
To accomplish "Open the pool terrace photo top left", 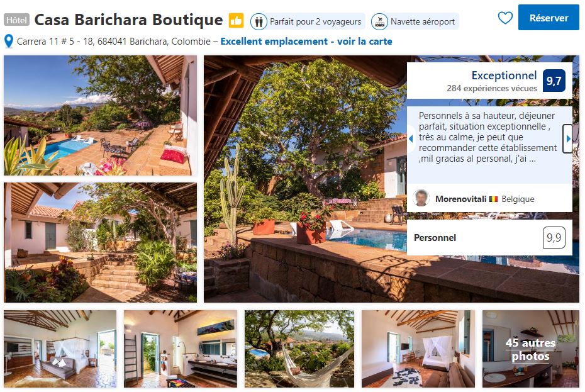I will [x=101, y=115].
